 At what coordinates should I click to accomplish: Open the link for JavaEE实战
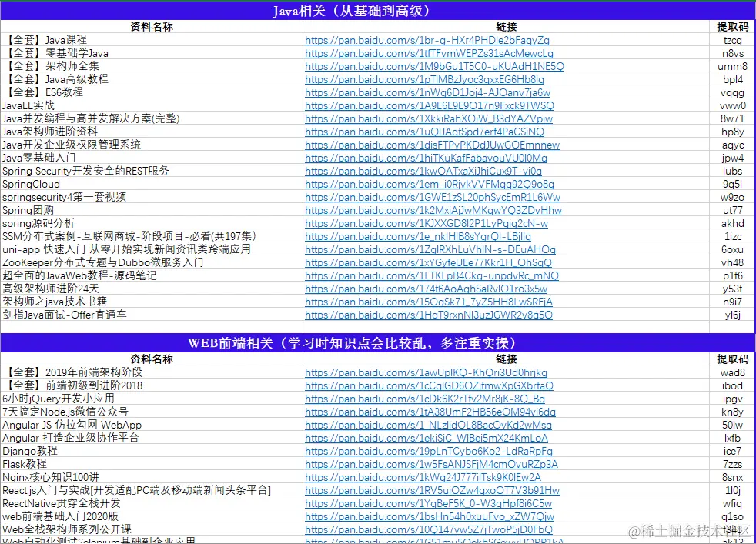[430, 105]
